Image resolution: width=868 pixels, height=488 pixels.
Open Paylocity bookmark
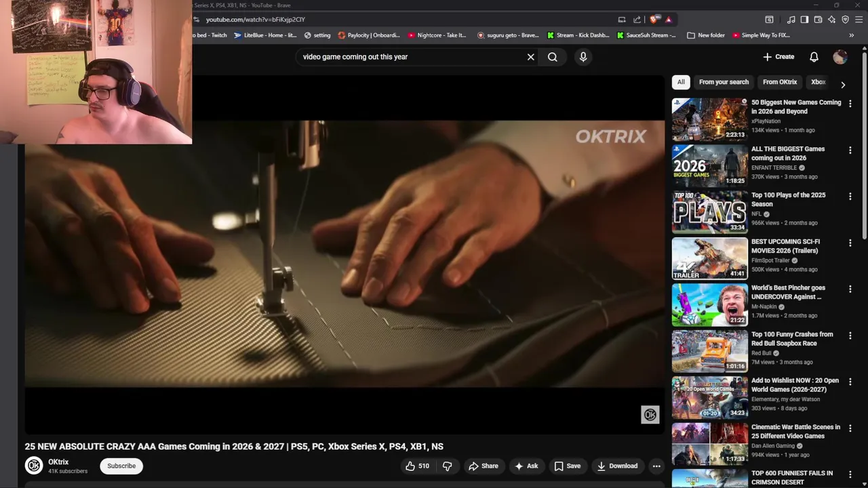click(x=369, y=35)
